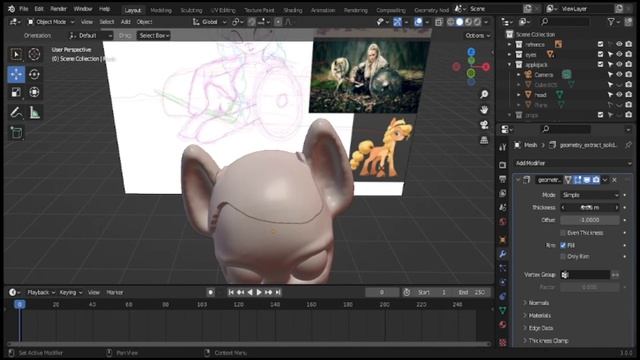This screenshot has height=360, width=640.
Task: Open the Render menu
Action: tap(58, 9)
